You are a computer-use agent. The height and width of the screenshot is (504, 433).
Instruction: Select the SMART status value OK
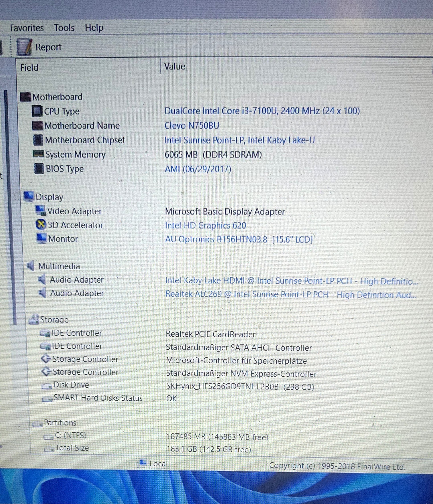tap(172, 399)
